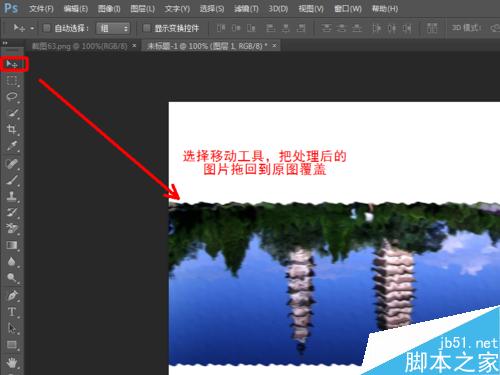The width and height of the screenshot is (500, 375).
Task: Select the Rectangle shape tool
Action: pyautogui.click(x=12, y=344)
